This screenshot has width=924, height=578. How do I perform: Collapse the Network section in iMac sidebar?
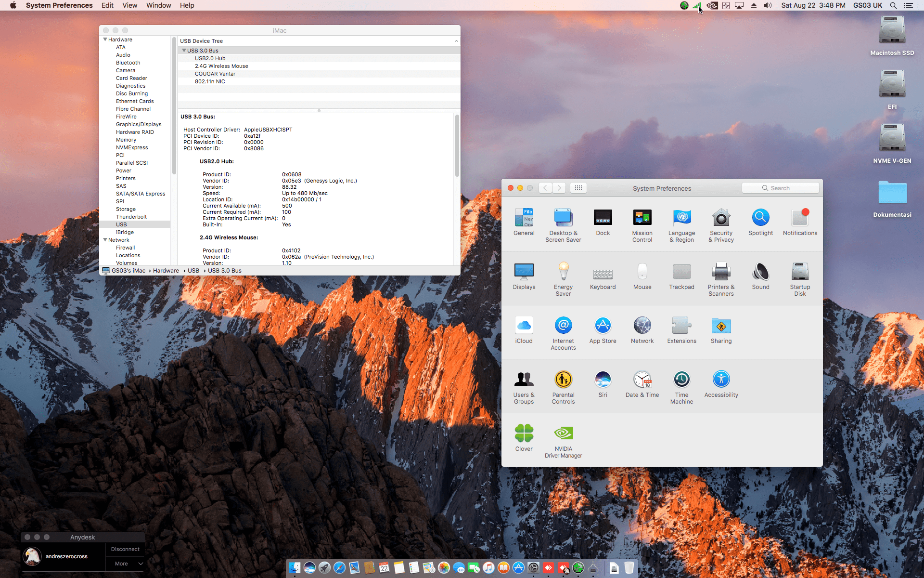[105, 240]
